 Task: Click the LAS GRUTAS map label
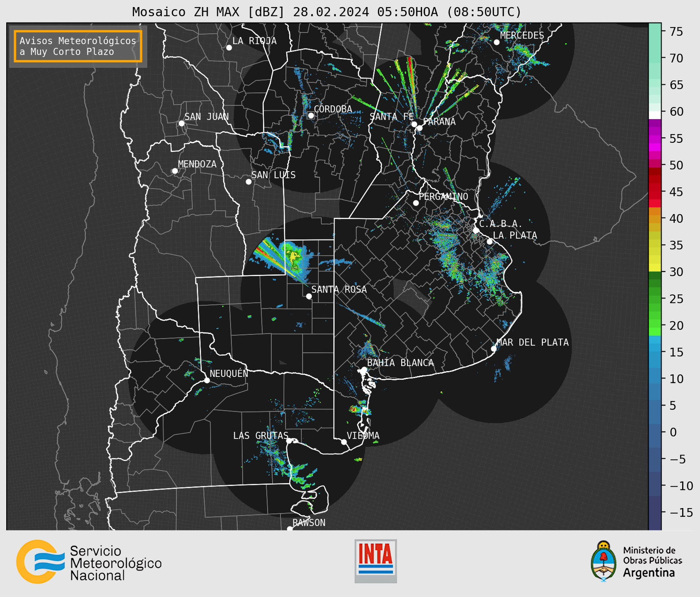(x=261, y=436)
